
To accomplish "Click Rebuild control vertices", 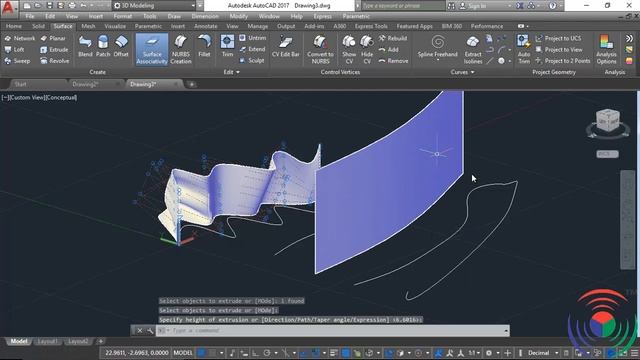I will pos(393,38).
